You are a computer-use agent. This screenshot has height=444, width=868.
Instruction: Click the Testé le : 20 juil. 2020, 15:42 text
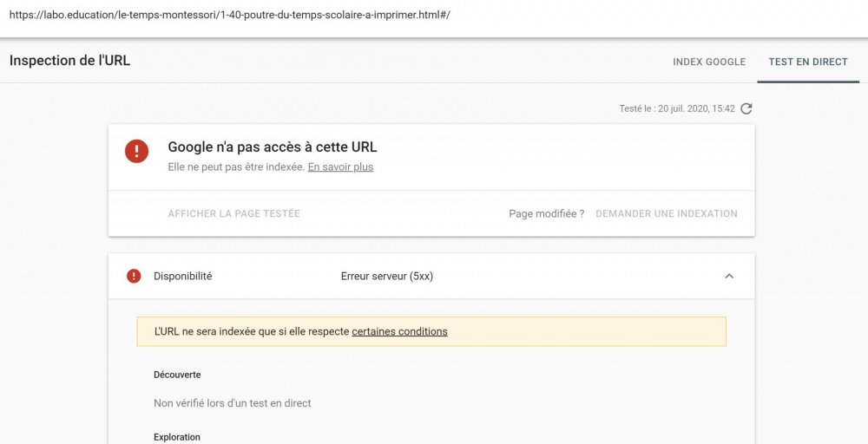677,109
